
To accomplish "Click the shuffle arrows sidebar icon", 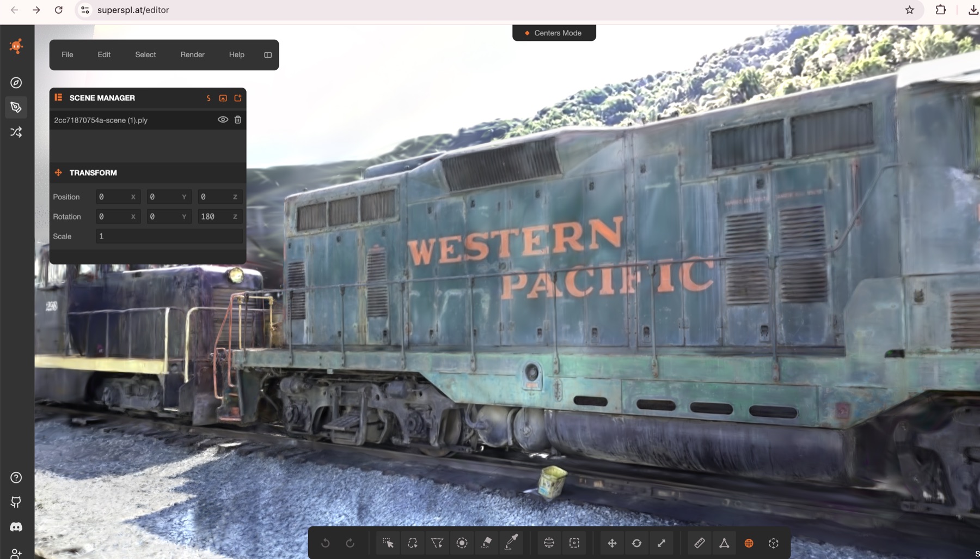I will pyautogui.click(x=16, y=132).
